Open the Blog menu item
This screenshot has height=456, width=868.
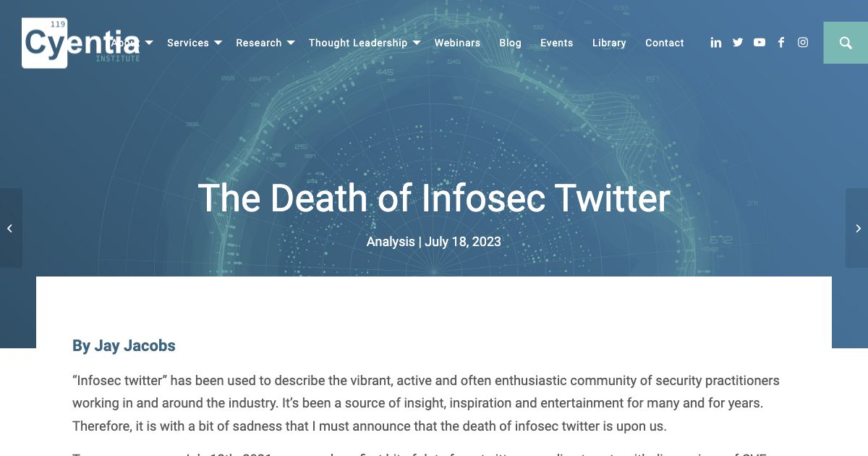tap(510, 43)
